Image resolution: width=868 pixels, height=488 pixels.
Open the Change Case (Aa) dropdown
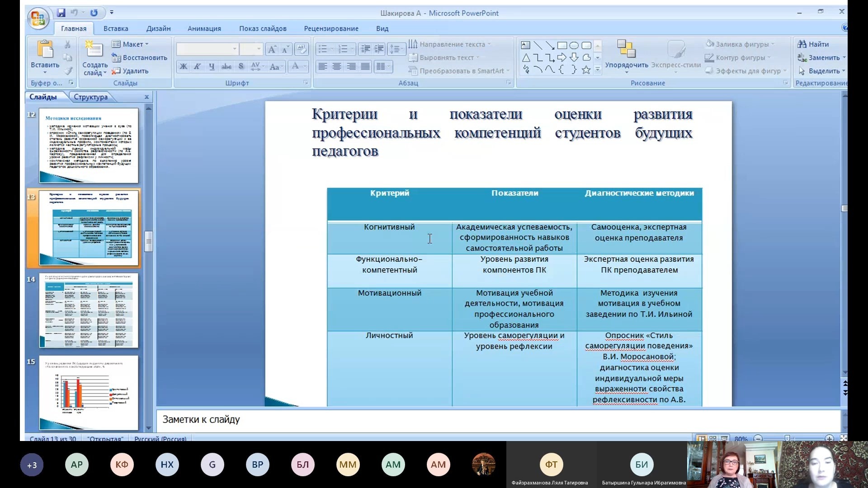pyautogui.click(x=275, y=66)
